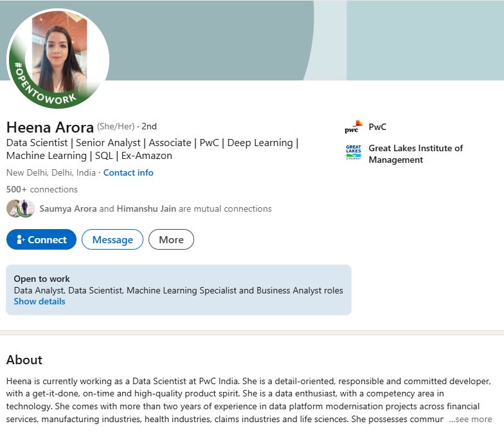Expand About text with see more
504x435 pixels.
(x=471, y=420)
